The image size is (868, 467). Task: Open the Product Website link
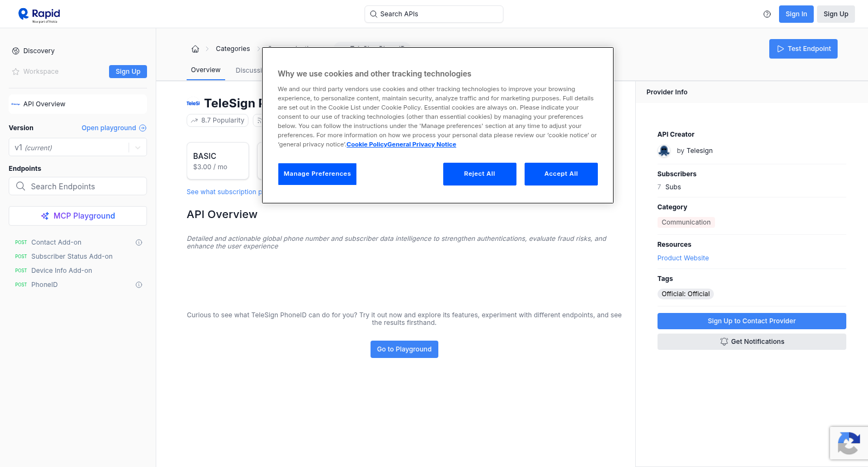click(683, 258)
